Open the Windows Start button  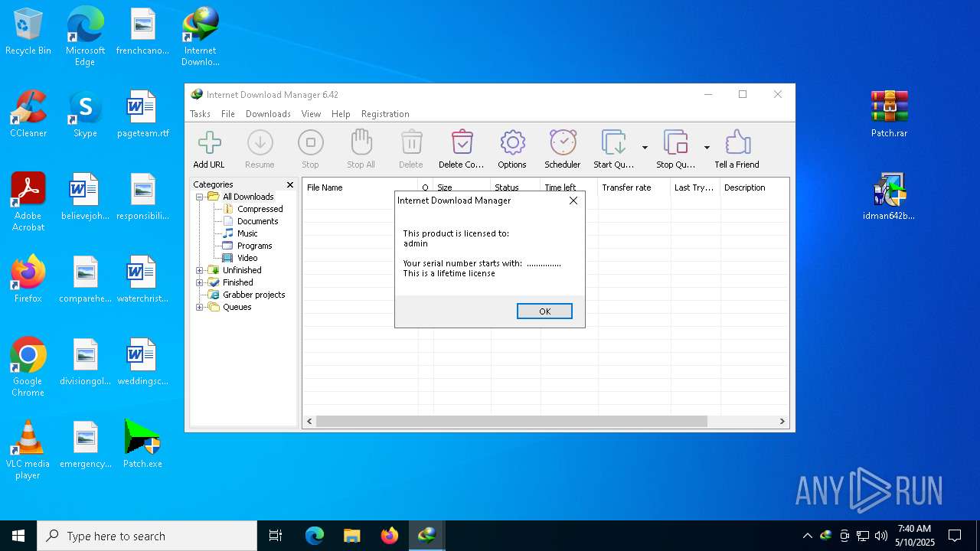coord(18,536)
